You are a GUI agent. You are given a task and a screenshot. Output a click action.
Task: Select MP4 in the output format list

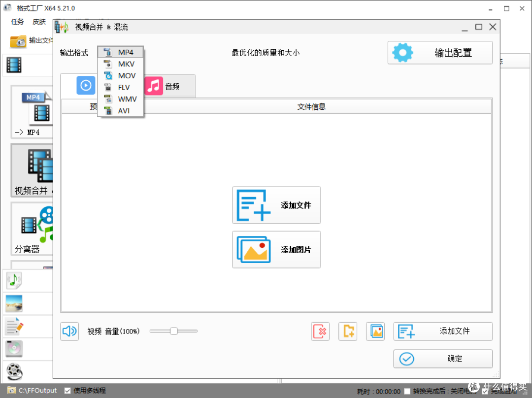(x=121, y=52)
